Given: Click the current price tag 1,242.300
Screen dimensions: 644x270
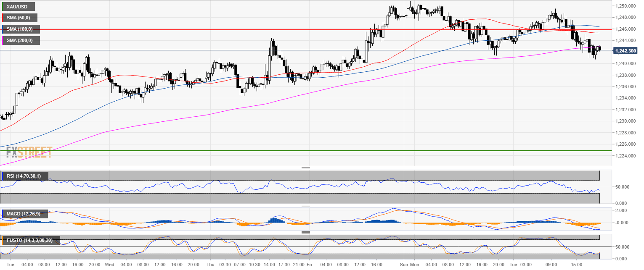Looking at the screenshot, I should [625, 50].
